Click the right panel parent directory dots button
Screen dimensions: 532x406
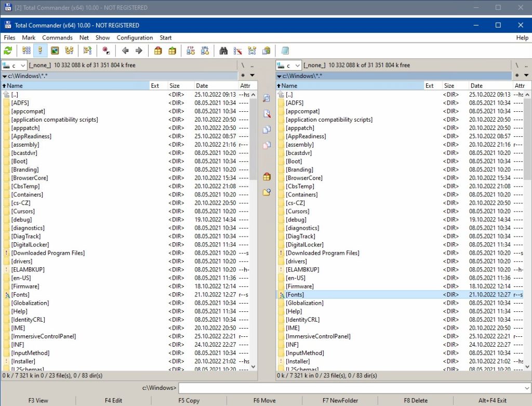pyautogui.click(x=526, y=65)
